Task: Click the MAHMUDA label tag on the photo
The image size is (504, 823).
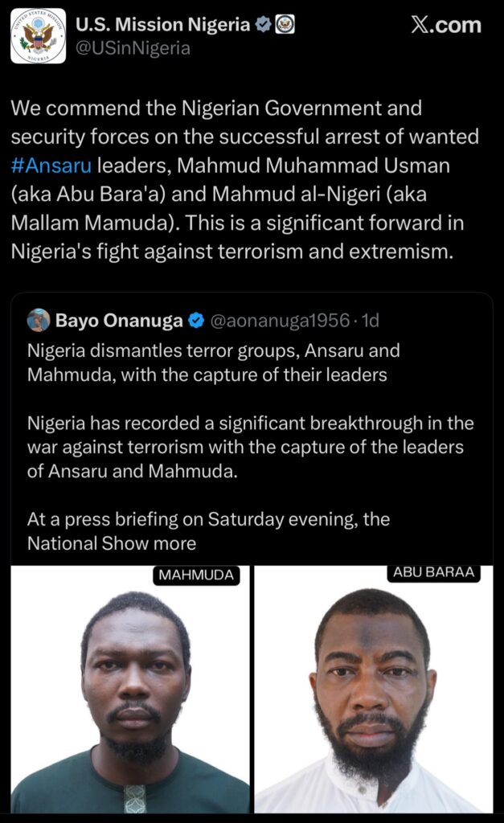Action: [196, 575]
